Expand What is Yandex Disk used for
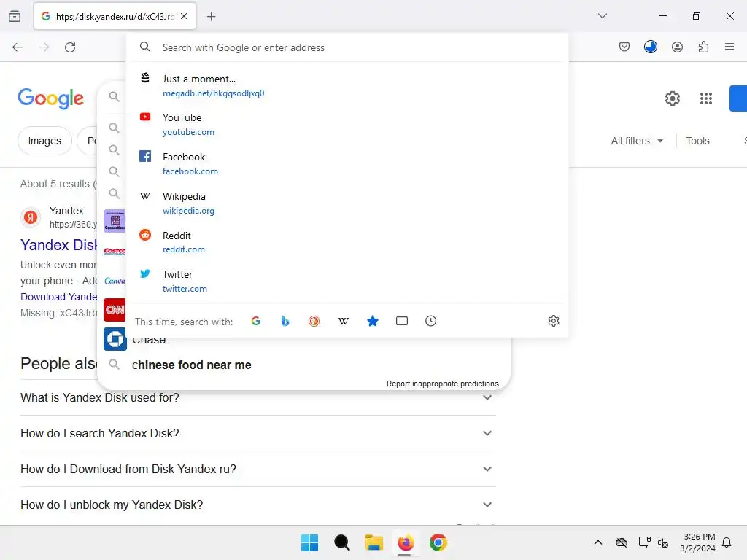This screenshot has height=560, width=747. (258, 397)
